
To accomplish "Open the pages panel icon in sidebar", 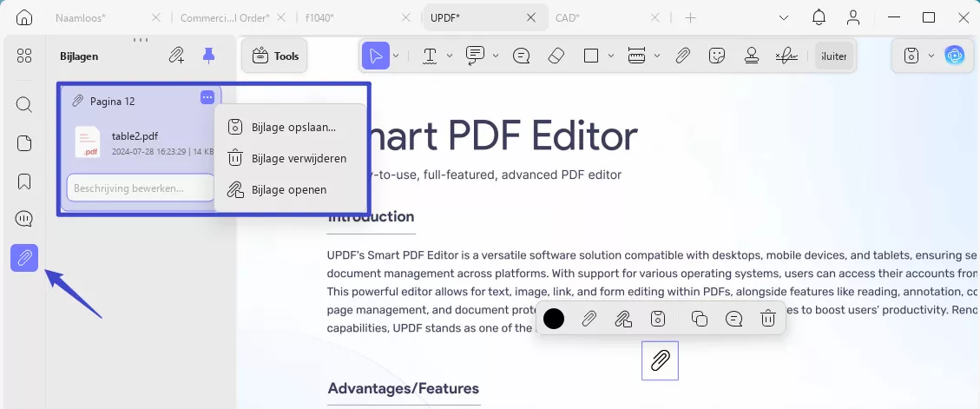I will (23, 143).
